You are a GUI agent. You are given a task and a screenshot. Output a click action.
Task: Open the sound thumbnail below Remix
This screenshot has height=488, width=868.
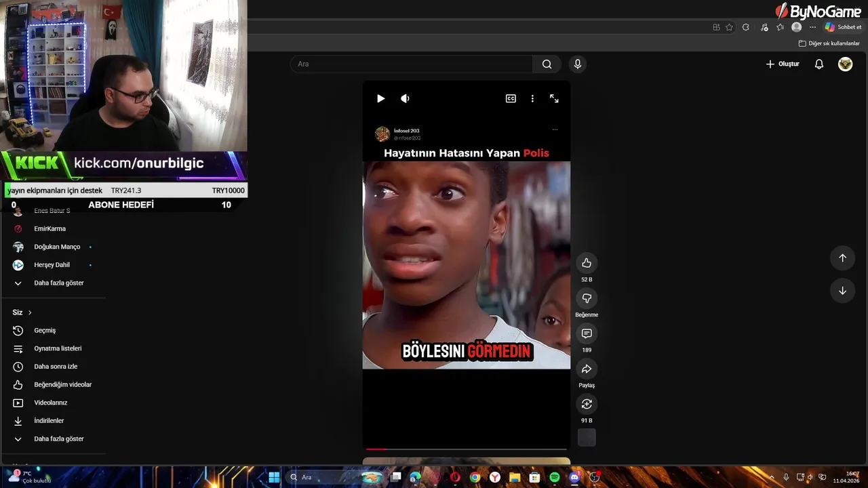pos(587,438)
